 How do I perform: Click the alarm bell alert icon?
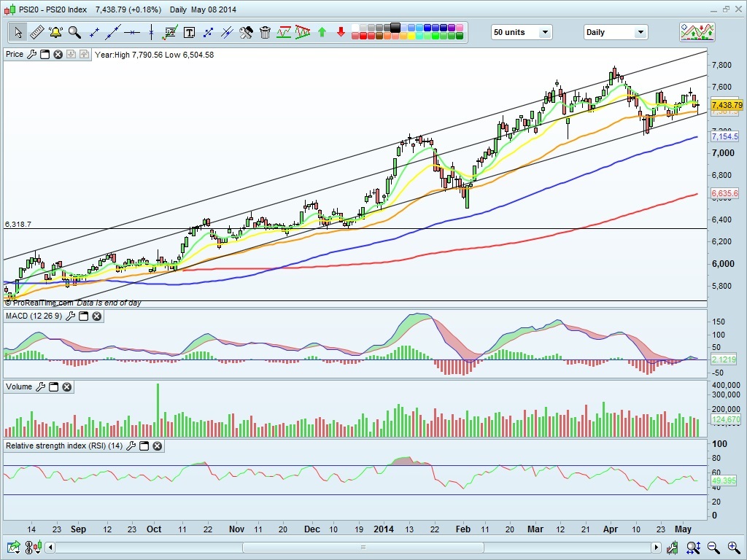click(x=55, y=32)
